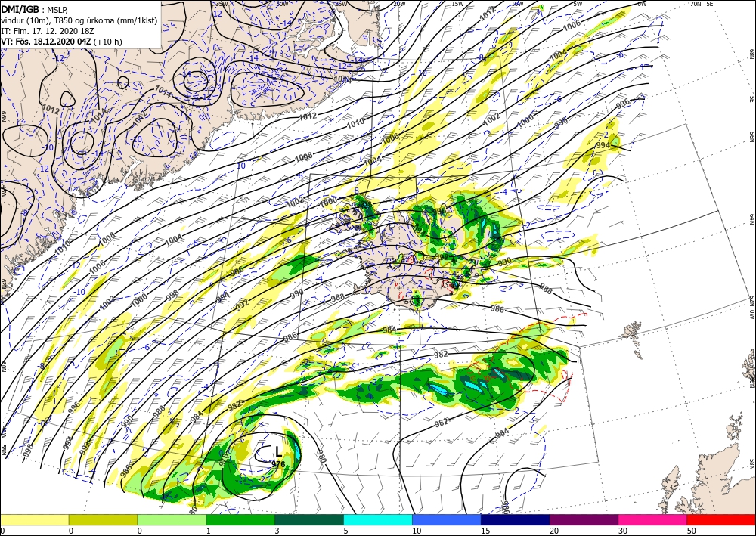Screen dimensions: 756x536
Task: Select the legend value '20' label
Action: pos(553,531)
